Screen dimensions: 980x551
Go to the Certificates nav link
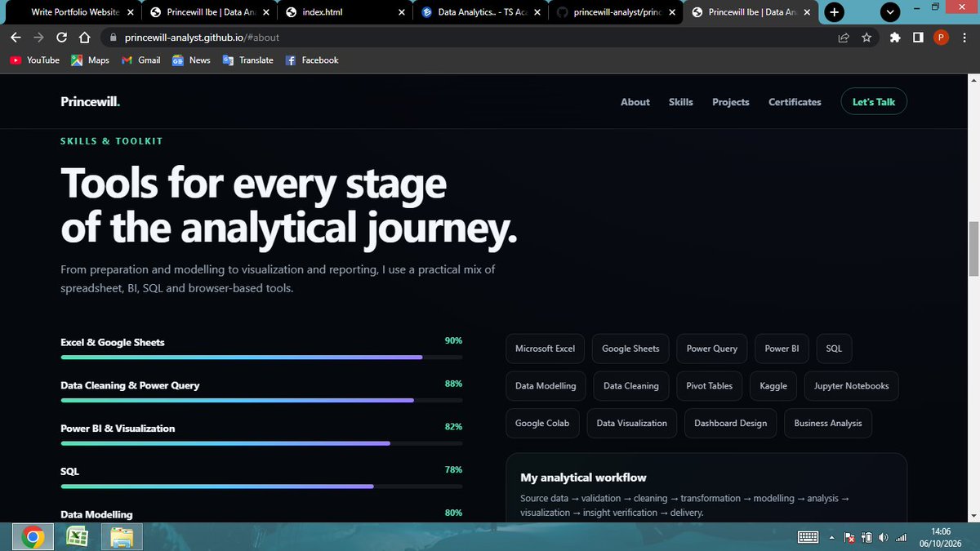(795, 102)
